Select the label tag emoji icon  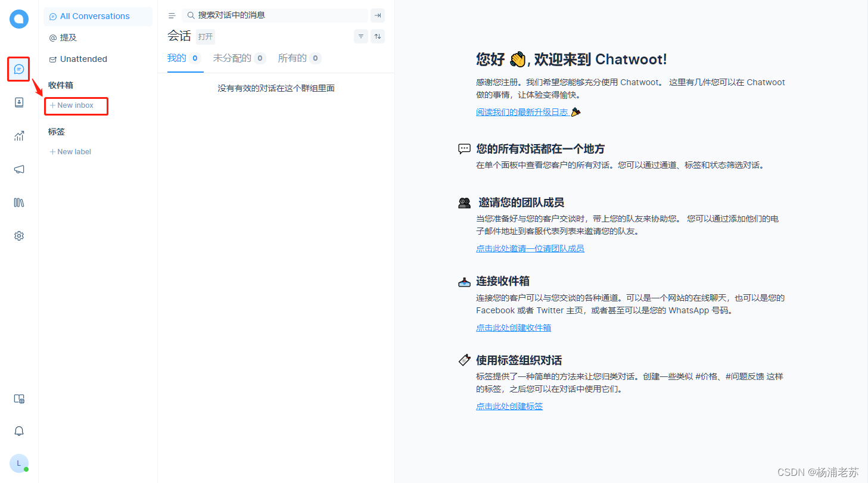(465, 360)
